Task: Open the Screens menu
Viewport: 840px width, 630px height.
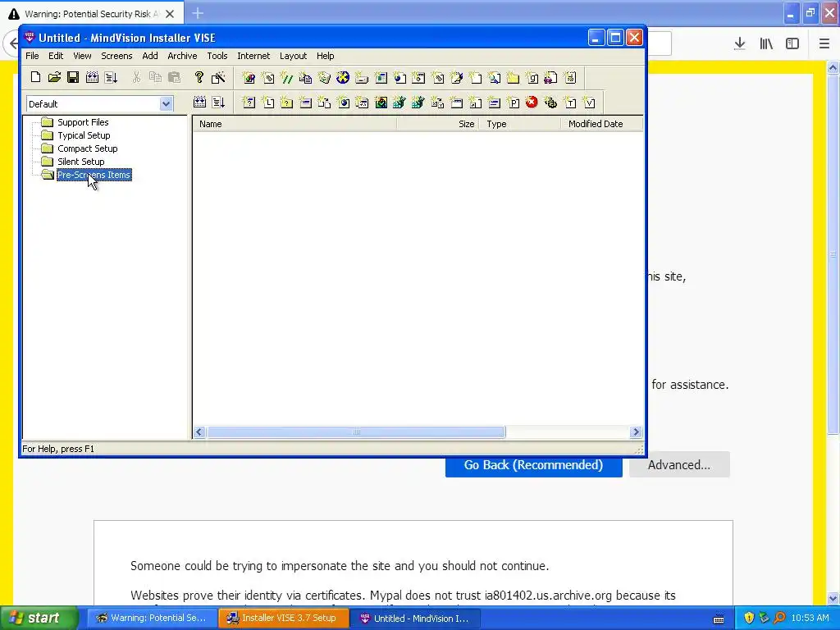Action: click(x=116, y=56)
